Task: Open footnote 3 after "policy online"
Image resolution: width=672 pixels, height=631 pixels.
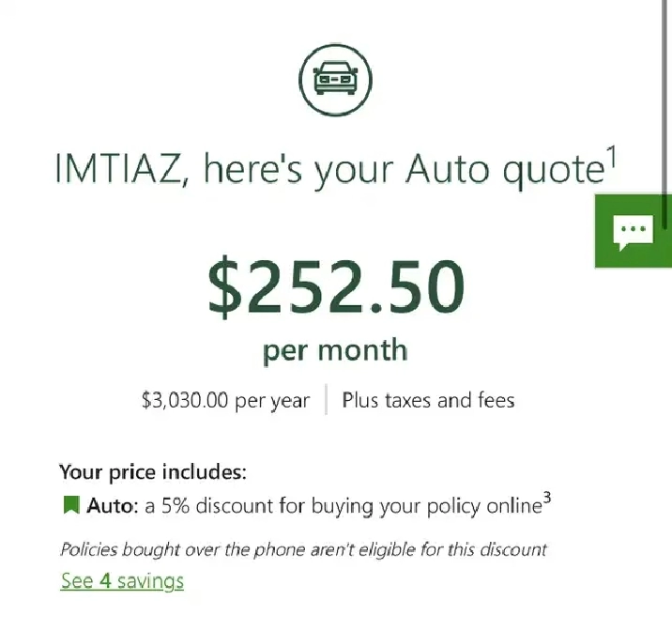Action: click(x=547, y=499)
